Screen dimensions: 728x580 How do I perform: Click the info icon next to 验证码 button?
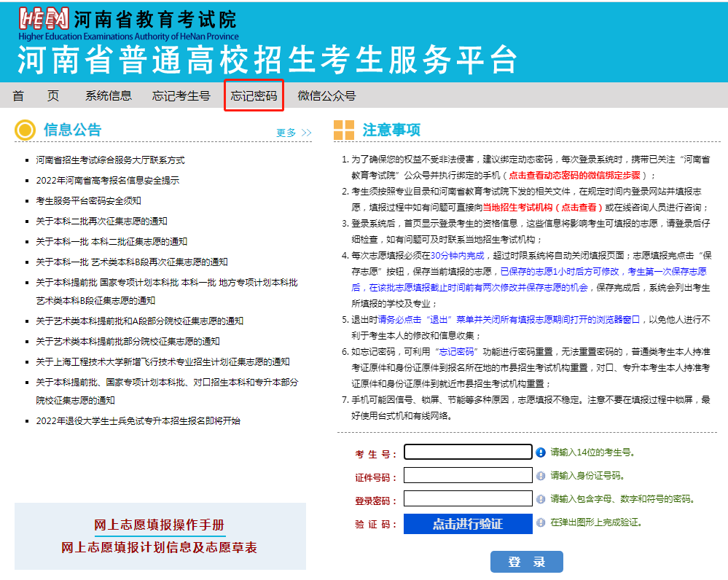(x=541, y=522)
